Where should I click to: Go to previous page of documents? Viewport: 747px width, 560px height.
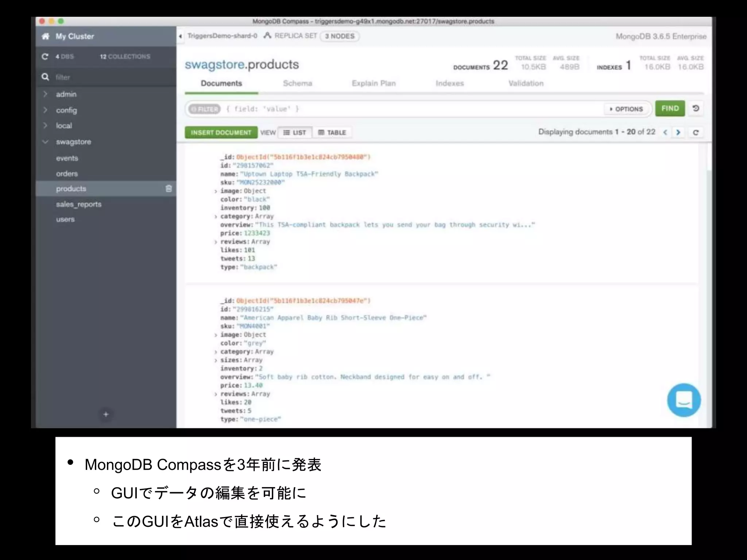[x=665, y=132]
